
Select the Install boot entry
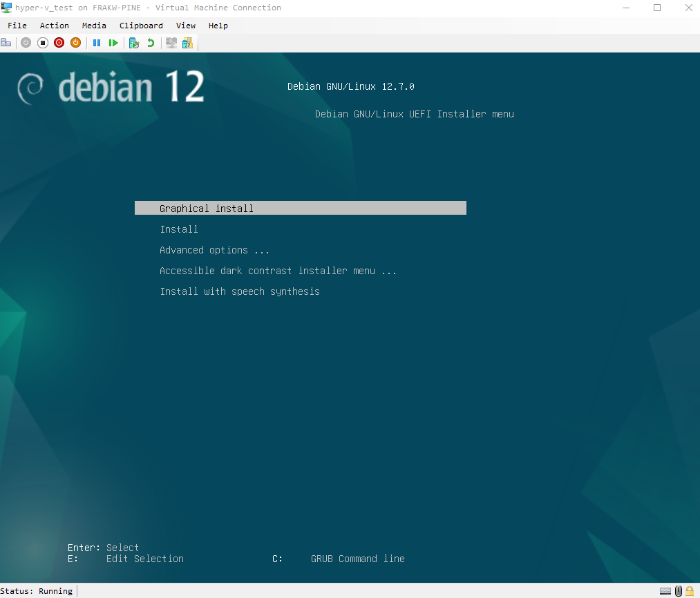tap(179, 229)
